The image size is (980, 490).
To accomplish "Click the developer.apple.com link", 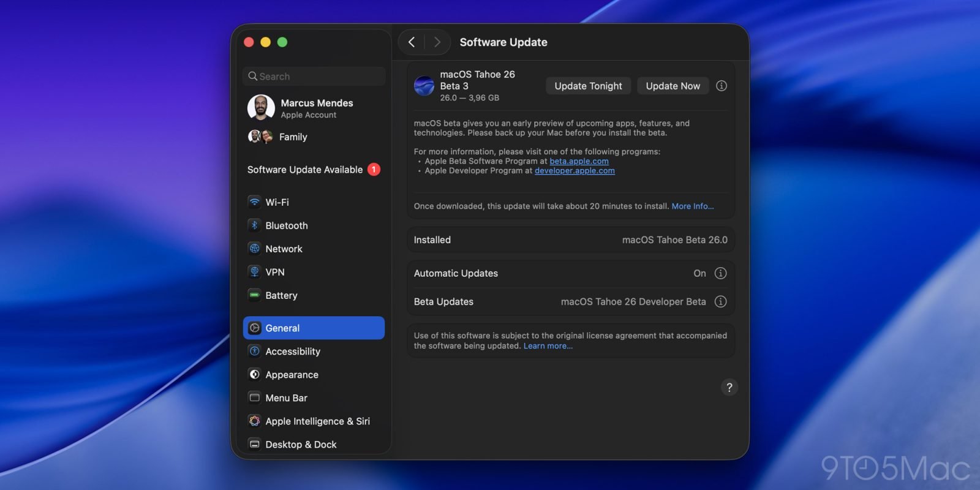I will tap(575, 171).
